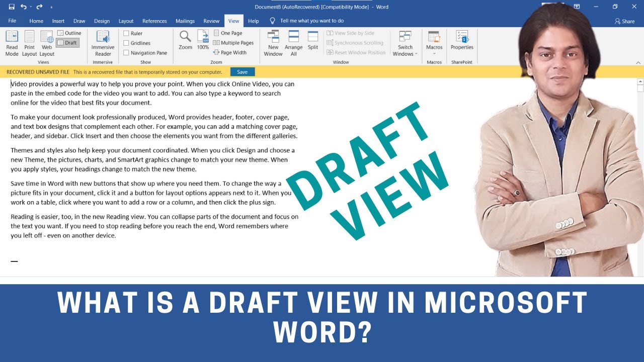Click the paragraph starting 'Reading is easier, too'
The width and height of the screenshot is (644, 362).
(154, 226)
